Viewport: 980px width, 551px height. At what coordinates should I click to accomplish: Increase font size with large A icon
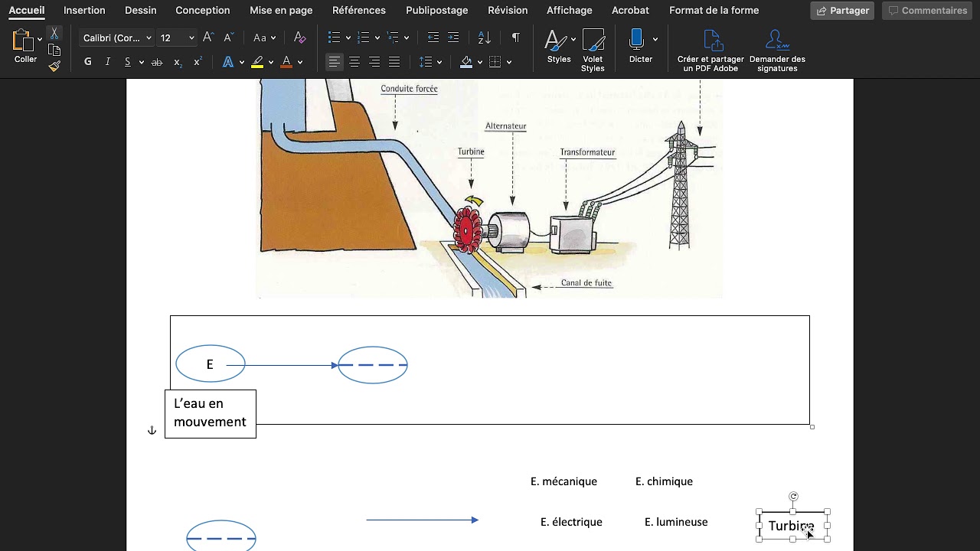[208, 37]
